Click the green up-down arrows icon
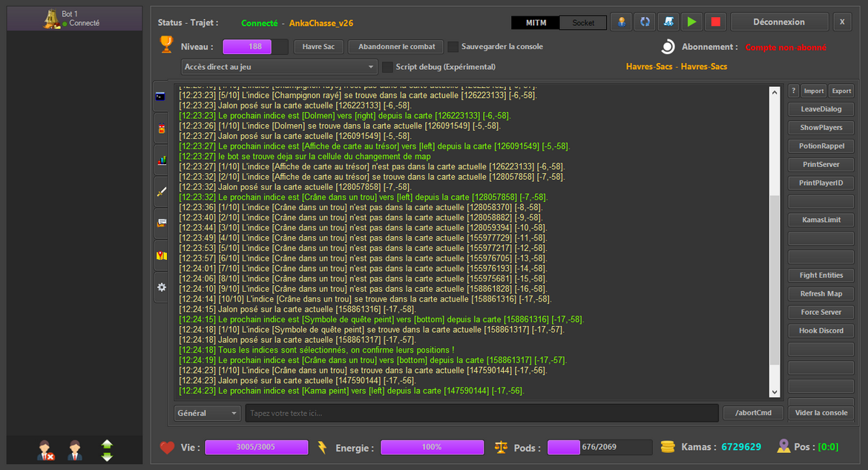Viewport: 868px width, 470px height. pos(107,450)
